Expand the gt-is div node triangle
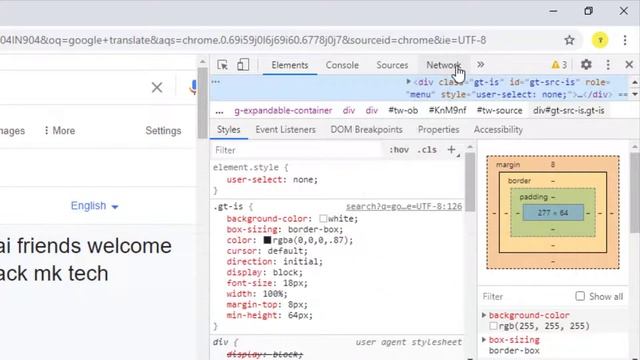Viewport: 640px width, 360px height. [408, 82]
